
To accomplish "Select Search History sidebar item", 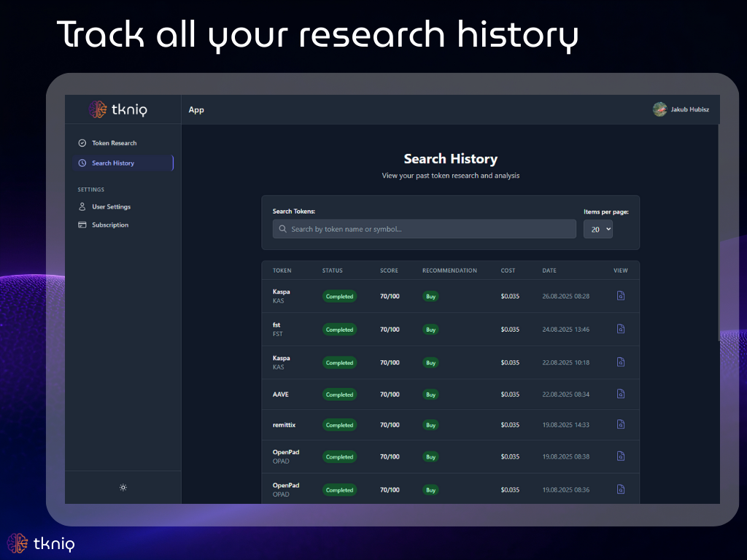I will (x=113, y=163).
